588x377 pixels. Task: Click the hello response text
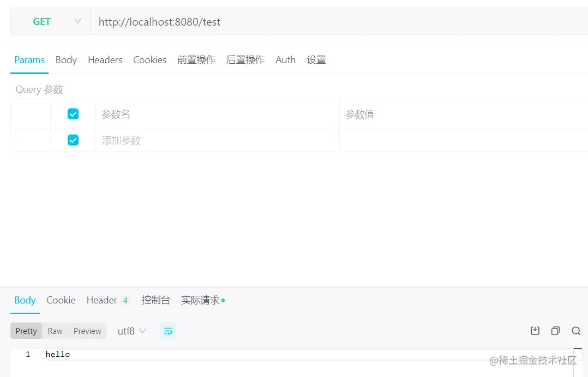(x=58, y=354)
